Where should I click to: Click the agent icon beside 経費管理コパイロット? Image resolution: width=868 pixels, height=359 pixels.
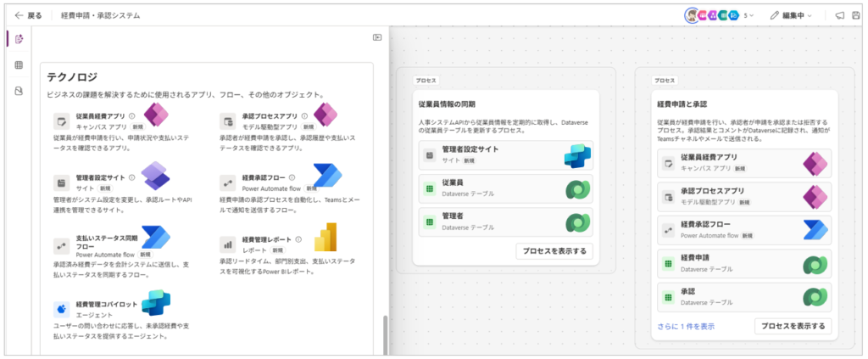click(61, 309)
